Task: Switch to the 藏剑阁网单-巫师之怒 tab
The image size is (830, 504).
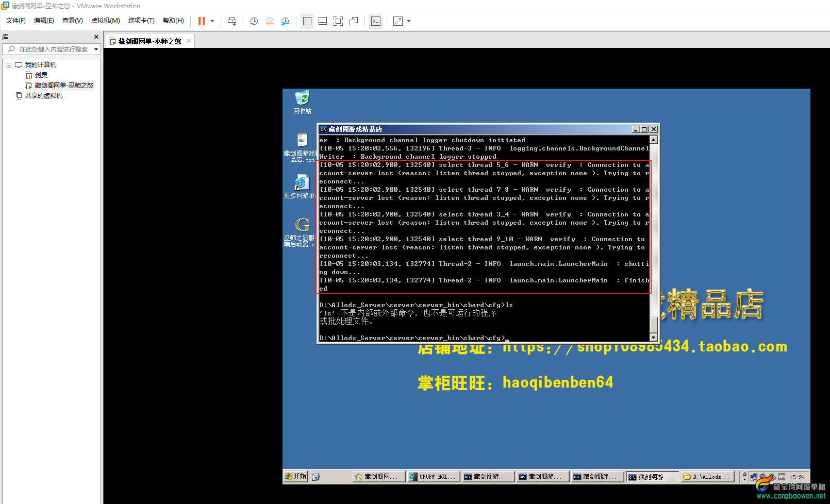Action: pos(150,41)
